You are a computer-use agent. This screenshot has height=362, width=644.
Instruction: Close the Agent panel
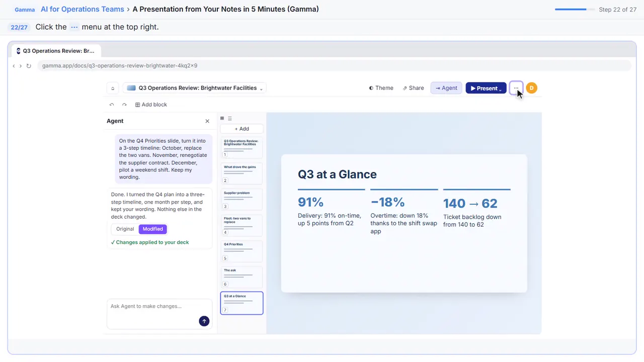pos(207,121)
